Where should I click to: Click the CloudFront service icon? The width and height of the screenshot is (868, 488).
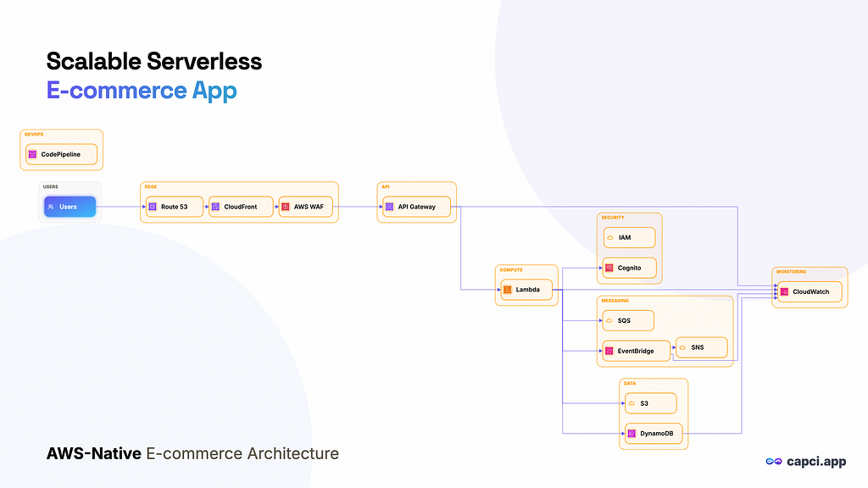click(x=216, y=207)
